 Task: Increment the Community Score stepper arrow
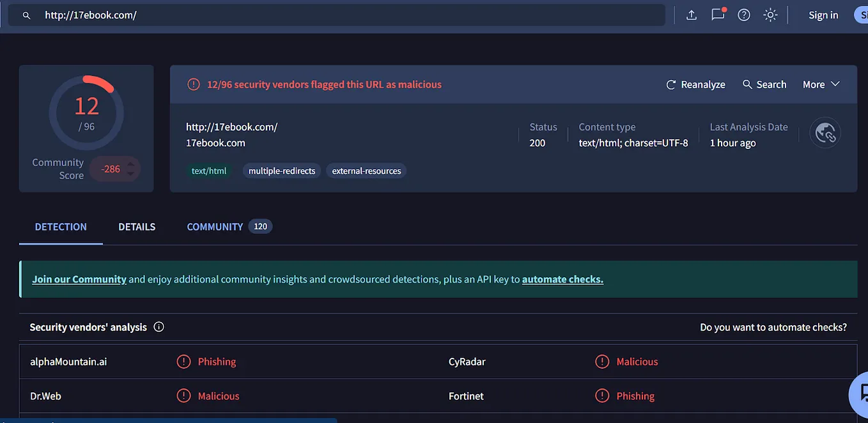pos(132,165)
